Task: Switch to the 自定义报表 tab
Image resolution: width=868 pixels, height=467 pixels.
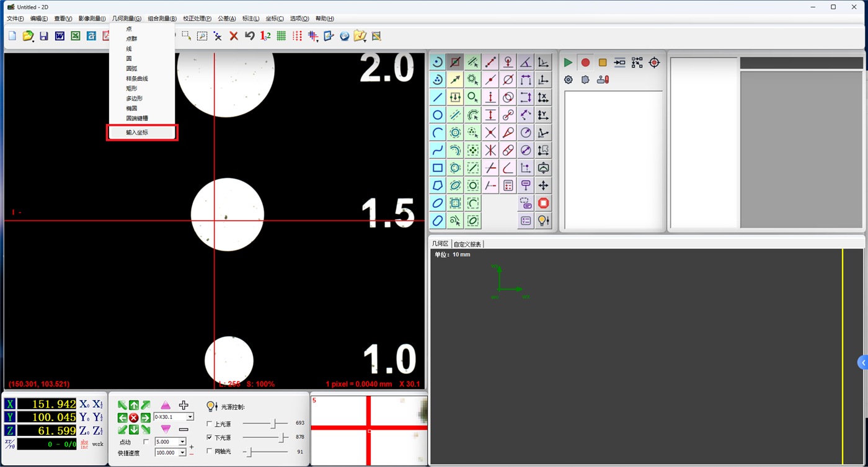Action: (x=467, y=244)
